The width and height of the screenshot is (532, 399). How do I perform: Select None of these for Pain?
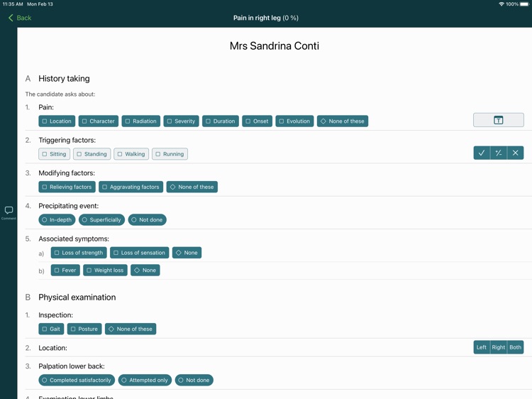tap(343, 121)
